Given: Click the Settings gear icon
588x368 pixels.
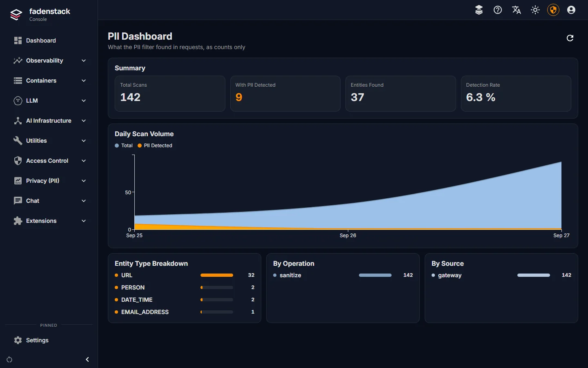Looking at the screenshot, I should 18,340.
